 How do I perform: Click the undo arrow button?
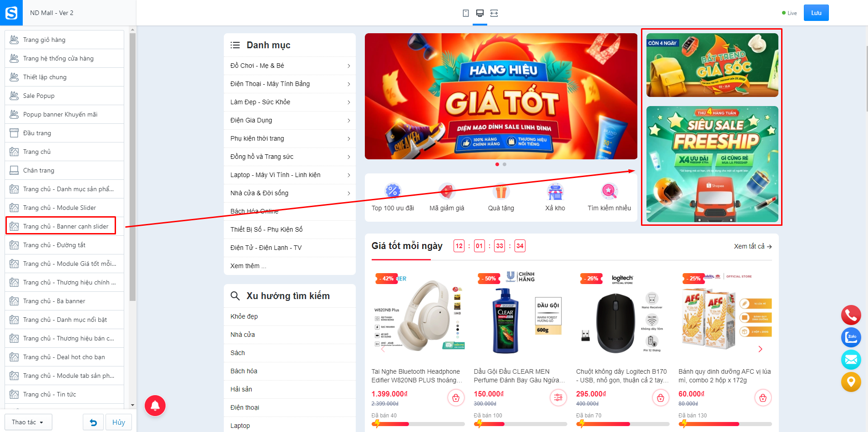point(93,422)
